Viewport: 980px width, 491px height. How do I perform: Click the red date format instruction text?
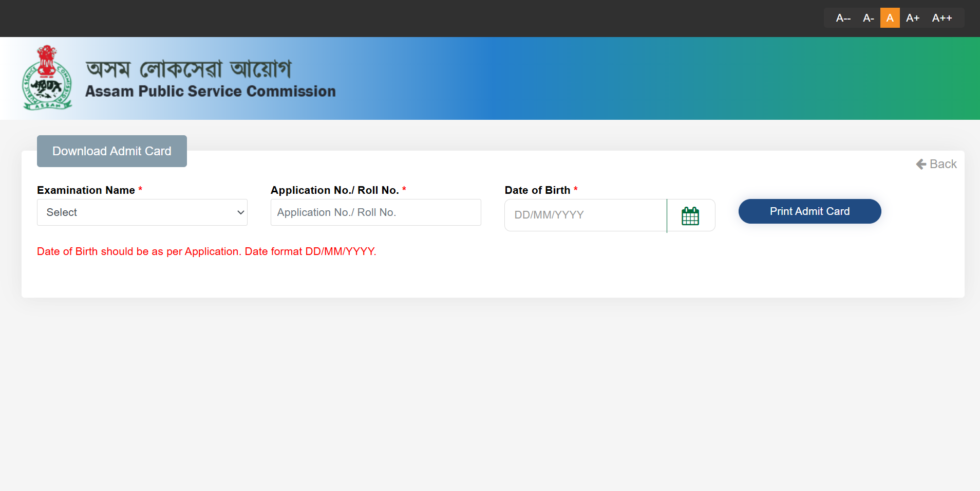206,251
